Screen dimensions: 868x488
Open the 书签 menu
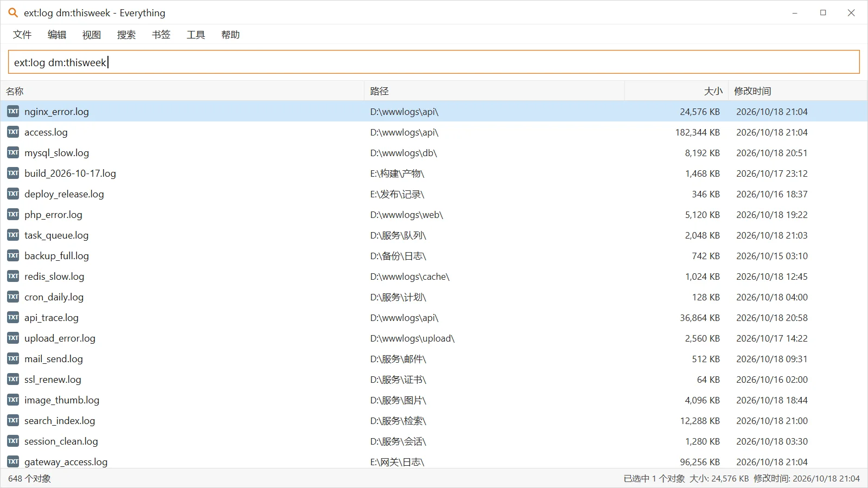161,35
